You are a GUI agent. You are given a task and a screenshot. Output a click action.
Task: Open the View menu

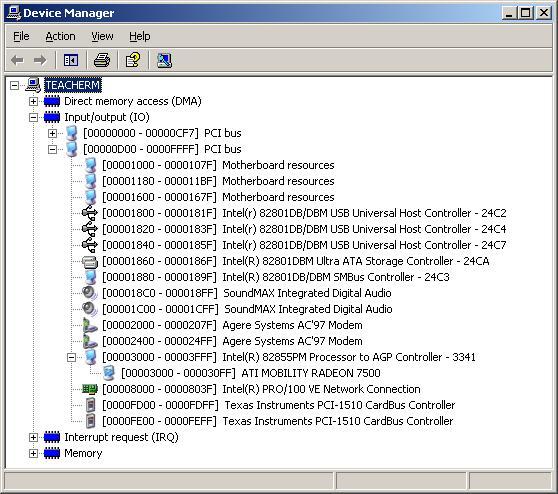point(102,36)
